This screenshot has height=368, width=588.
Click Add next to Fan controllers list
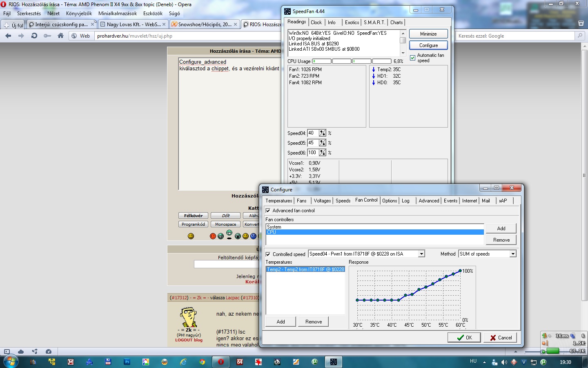click(501, 229)
